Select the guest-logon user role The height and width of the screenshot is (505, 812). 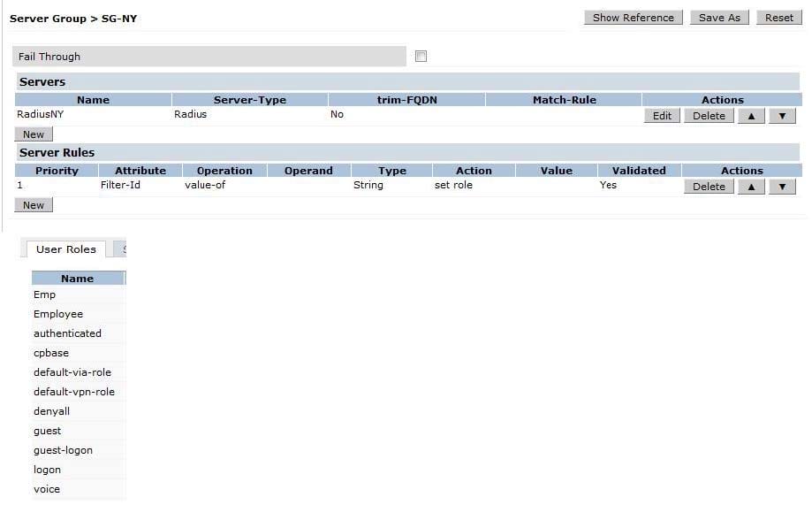coord(64,450)
